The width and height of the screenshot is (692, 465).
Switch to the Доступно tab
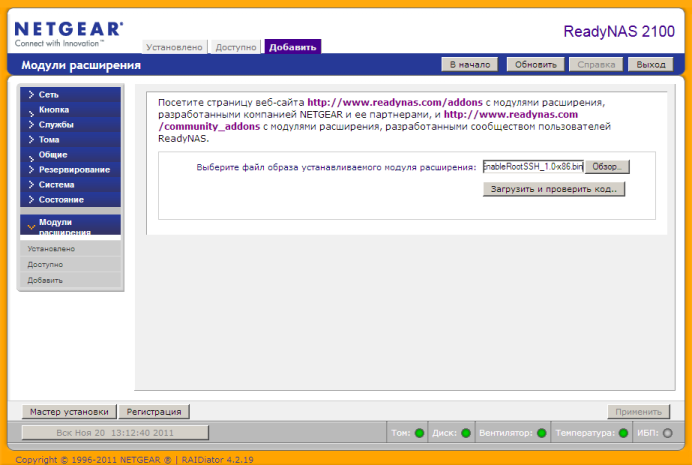tap(236, 47)
